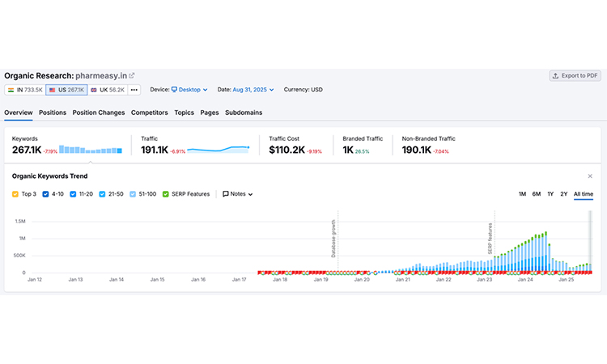Viewport: 607px width, 364px height.
Task: Click the Currency: USD label
Action: point(303,89)
